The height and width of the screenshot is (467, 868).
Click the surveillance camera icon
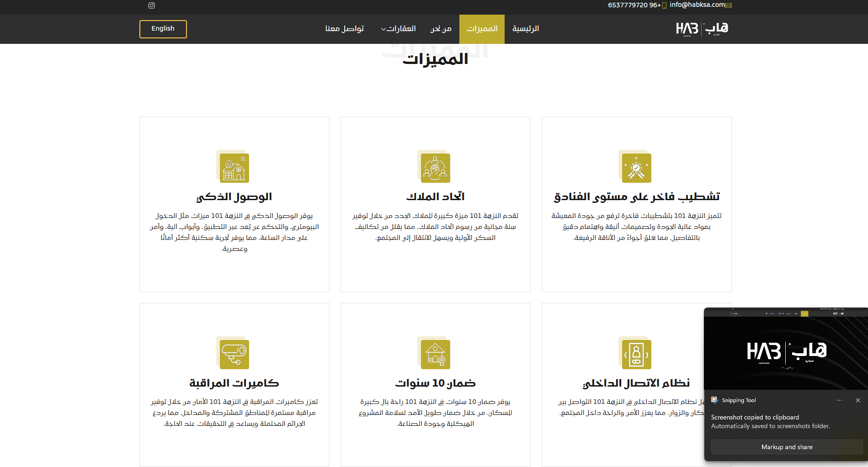[x=234, y=354]
